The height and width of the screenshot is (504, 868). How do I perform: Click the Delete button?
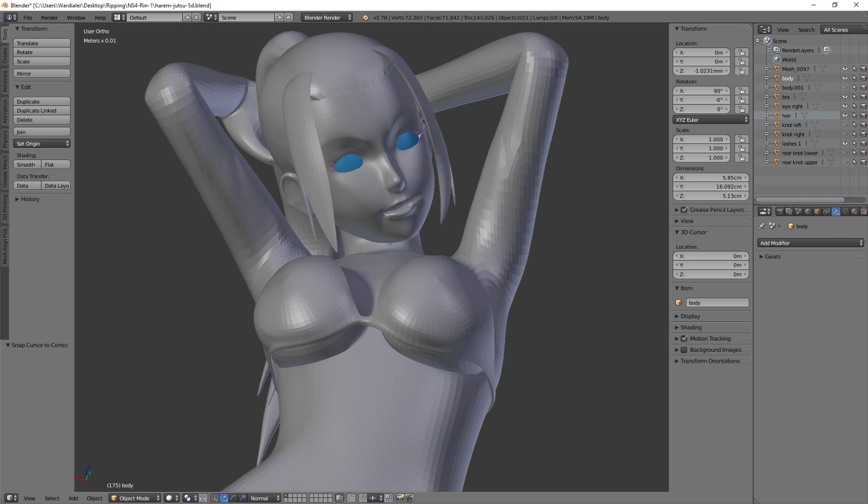click(42, 120)
